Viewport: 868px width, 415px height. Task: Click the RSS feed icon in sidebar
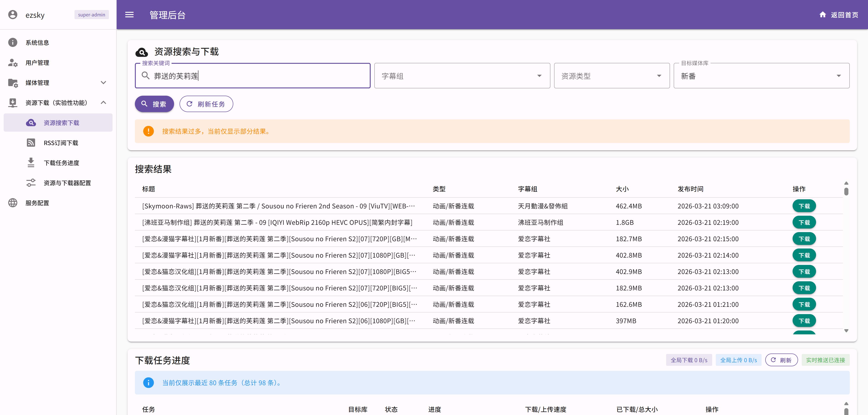coord(31,143)
